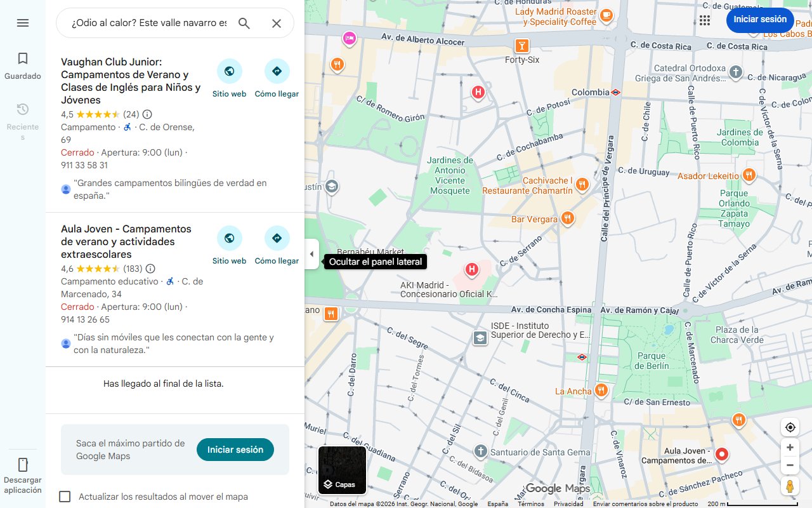Open the Google apps grid
Screen dimensions: 812x508
[705, 20]
